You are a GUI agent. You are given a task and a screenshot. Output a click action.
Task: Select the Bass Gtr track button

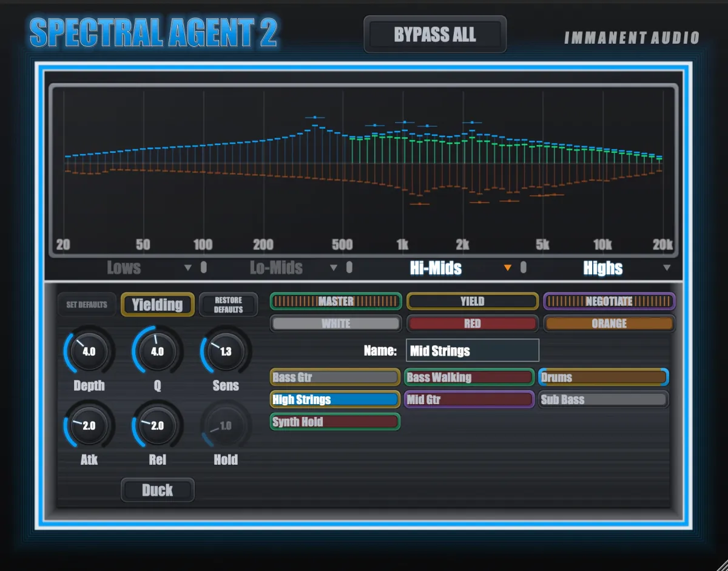335,377
